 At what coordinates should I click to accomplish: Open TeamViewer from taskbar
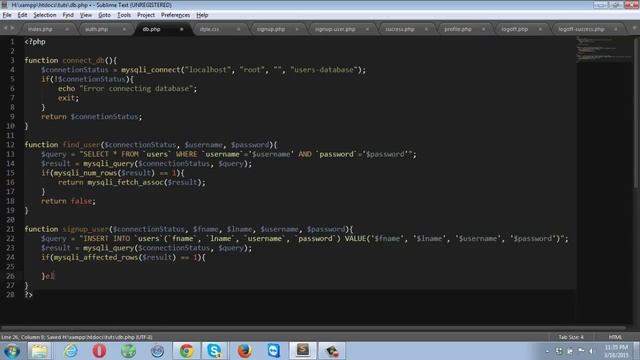[x=273, y=351]
